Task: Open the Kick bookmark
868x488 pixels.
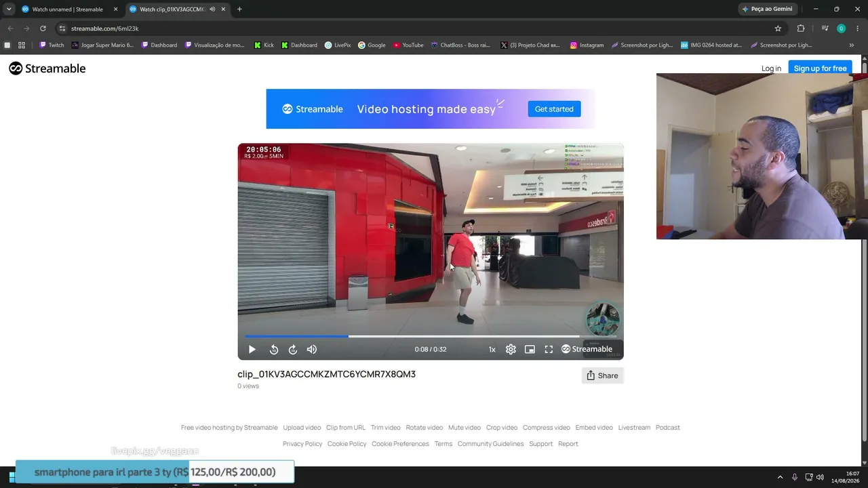Action: (x=264, y=45)
